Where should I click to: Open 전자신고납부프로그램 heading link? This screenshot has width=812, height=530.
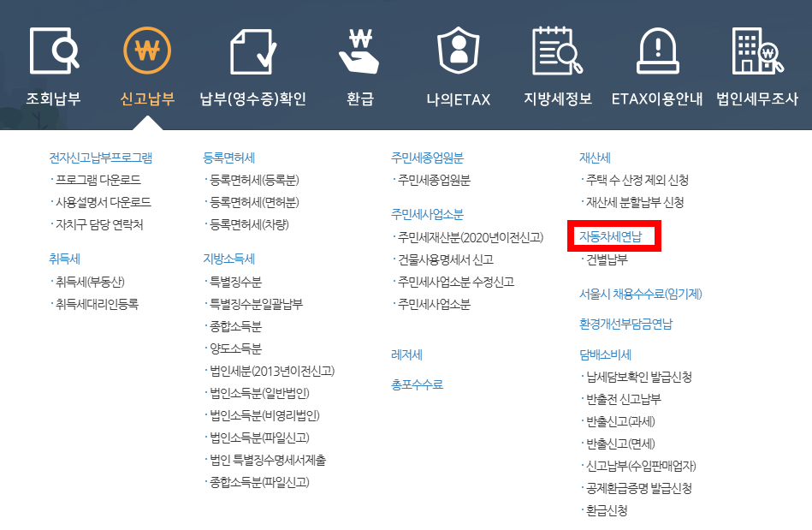[x=100, y=158]
